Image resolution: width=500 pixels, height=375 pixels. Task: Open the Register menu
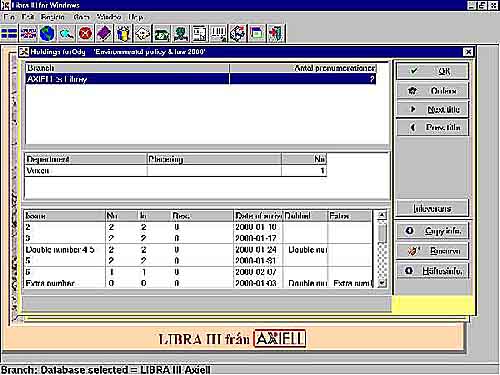[x=53, y=17]
